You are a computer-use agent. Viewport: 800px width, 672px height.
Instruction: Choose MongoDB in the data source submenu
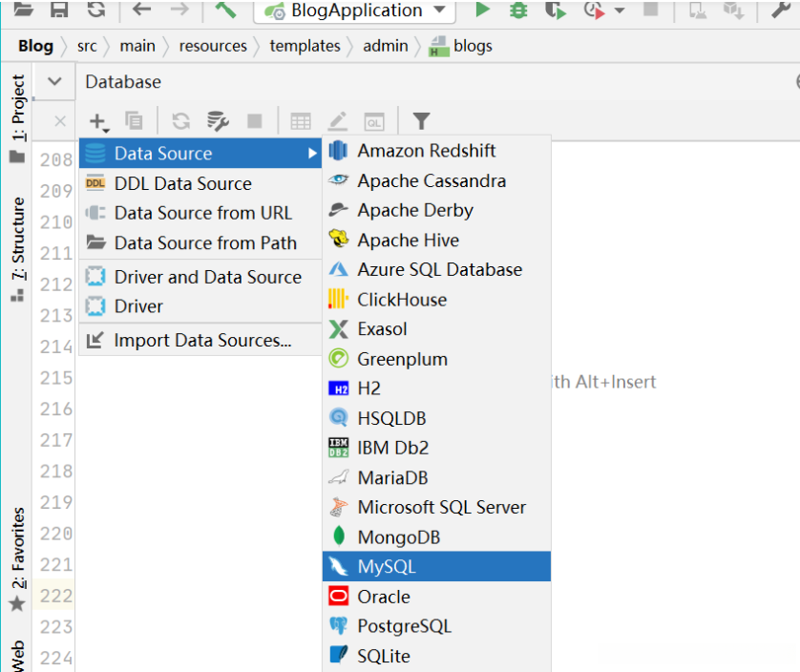click(398, 537)
